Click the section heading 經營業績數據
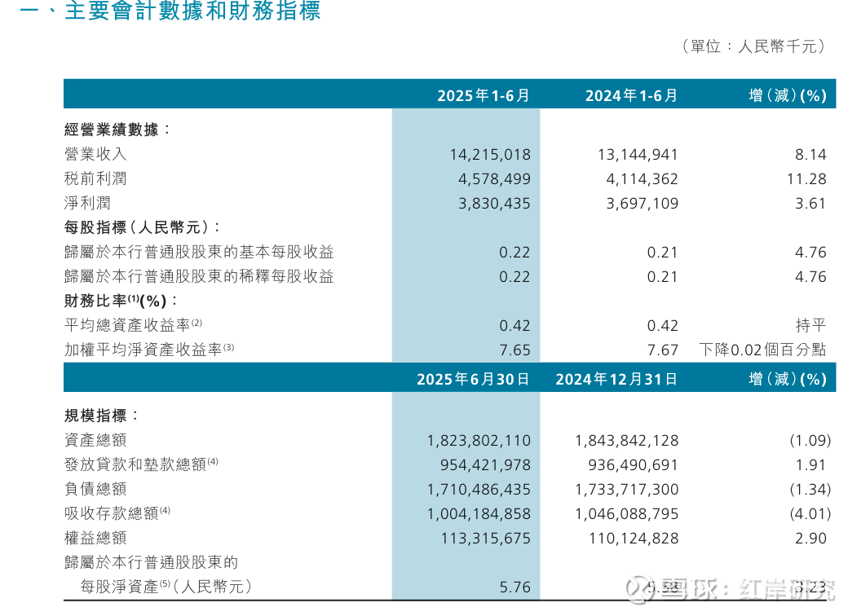This screenshot has width=861, height=616. click(x=112, y=130)
